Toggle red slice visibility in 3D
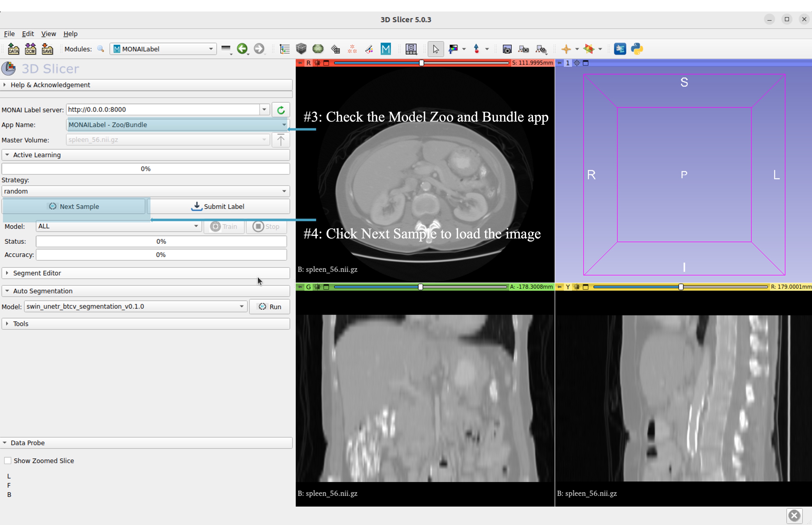Screen dimensions: 812x525 point(317,63)
